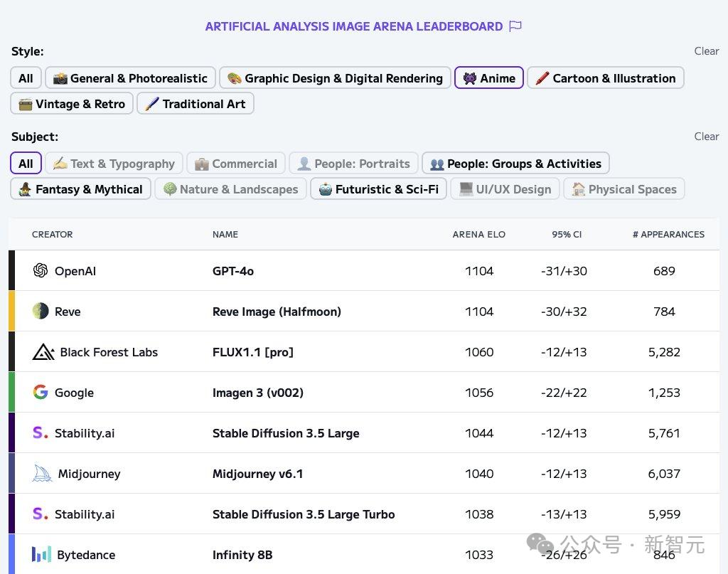
Task: Click the appearances count 6,037
Action: (665, 474)
